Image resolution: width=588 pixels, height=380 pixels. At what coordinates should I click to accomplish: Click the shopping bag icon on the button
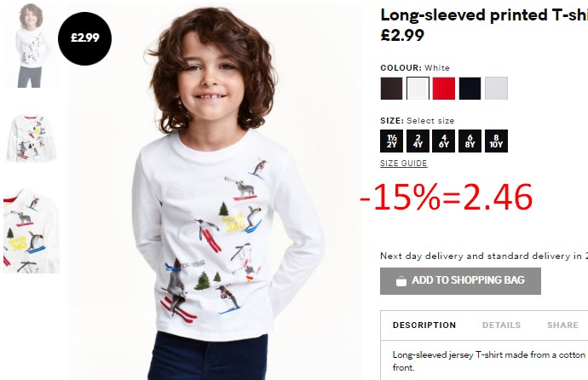click(401, 280)
